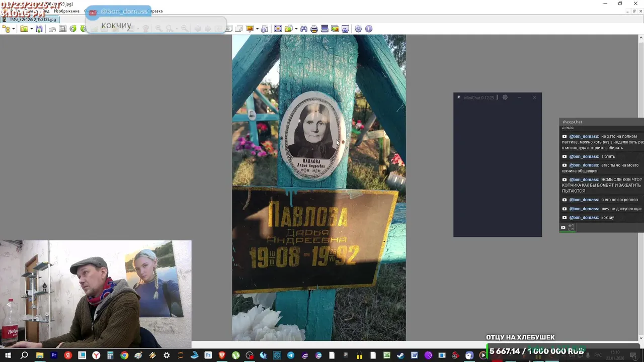The image size is (644, 362).
Task: Start the slideshow toolbar icon
Action: 250,29
